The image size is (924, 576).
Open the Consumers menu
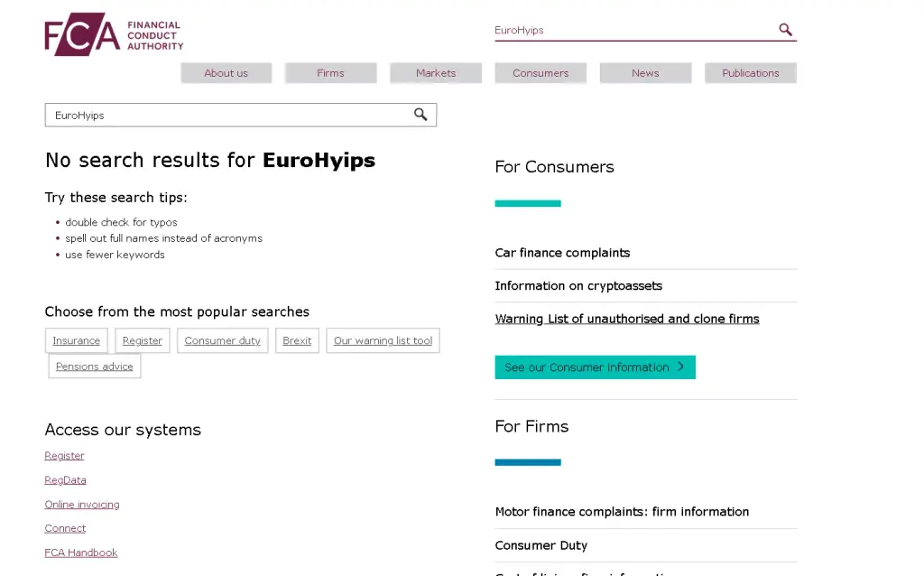541,73
